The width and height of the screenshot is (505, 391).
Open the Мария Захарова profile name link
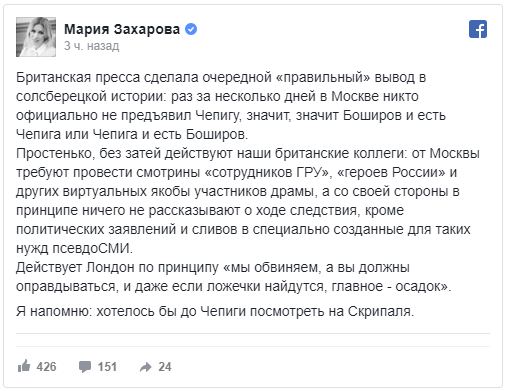point(122,29)
